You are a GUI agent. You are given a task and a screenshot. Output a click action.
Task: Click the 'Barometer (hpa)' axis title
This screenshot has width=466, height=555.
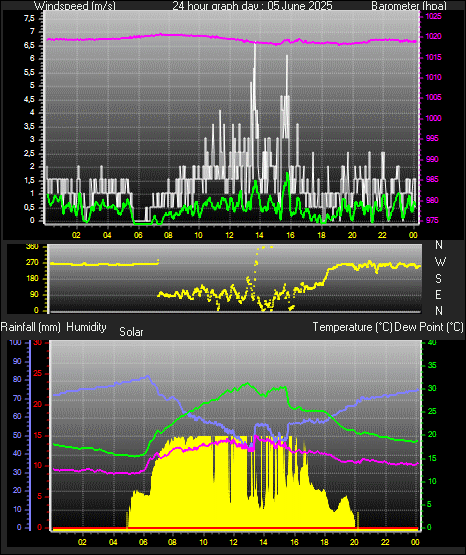(x=409, y=6)
